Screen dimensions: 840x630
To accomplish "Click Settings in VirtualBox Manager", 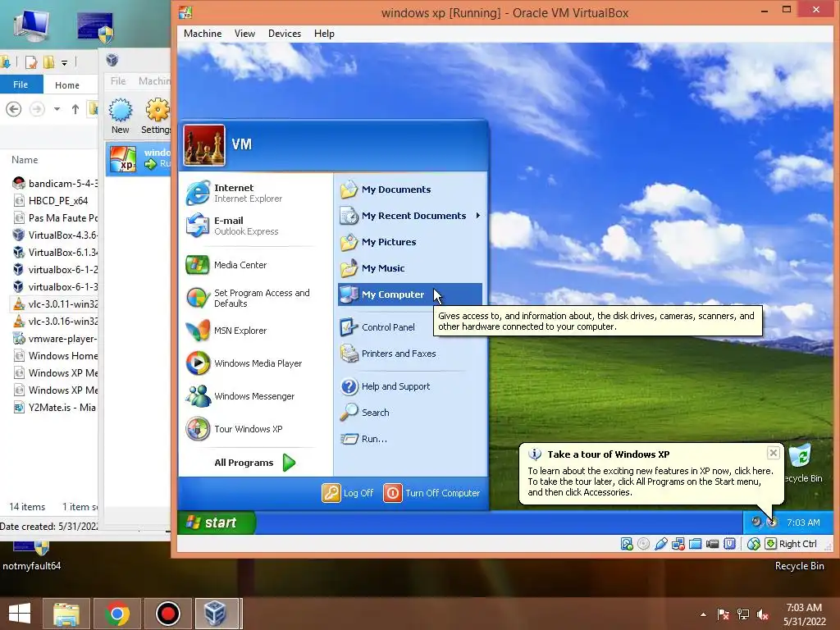I will tap(155, 116).
